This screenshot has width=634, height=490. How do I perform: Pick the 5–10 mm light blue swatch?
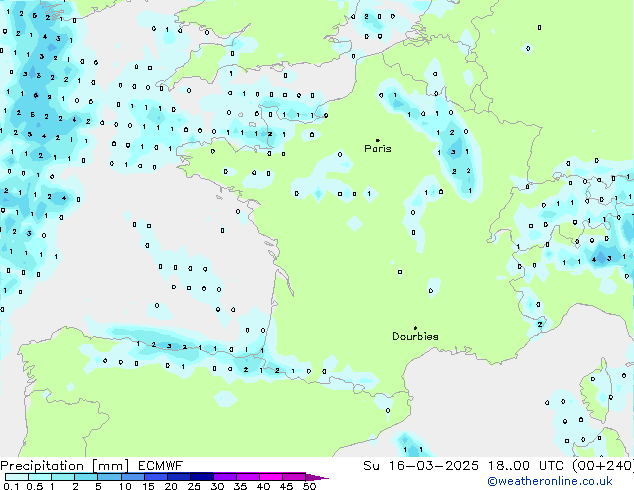[109, 477]
